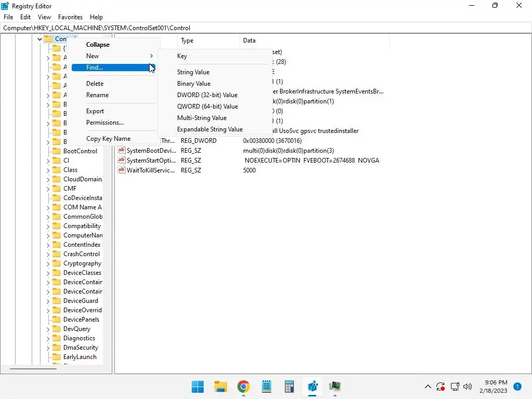The image size is (532, 399).
Task: Select the Compatibility key
Action: [82, 226]
